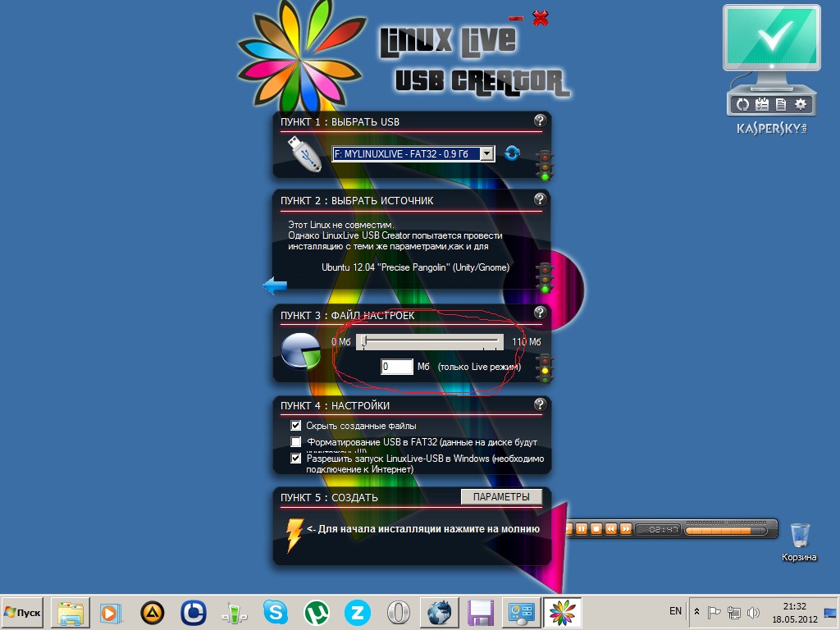Click the EN language indicator
The height and width of the screenshot is (630, 840).
676,610
